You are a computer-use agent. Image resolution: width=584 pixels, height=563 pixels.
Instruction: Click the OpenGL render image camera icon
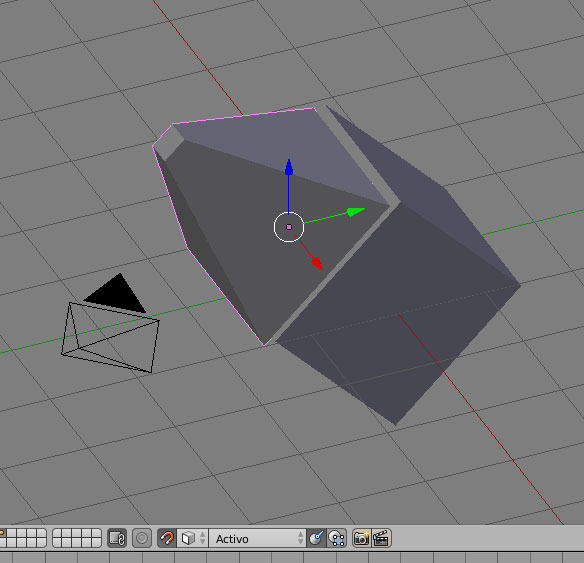coord(361,538)
